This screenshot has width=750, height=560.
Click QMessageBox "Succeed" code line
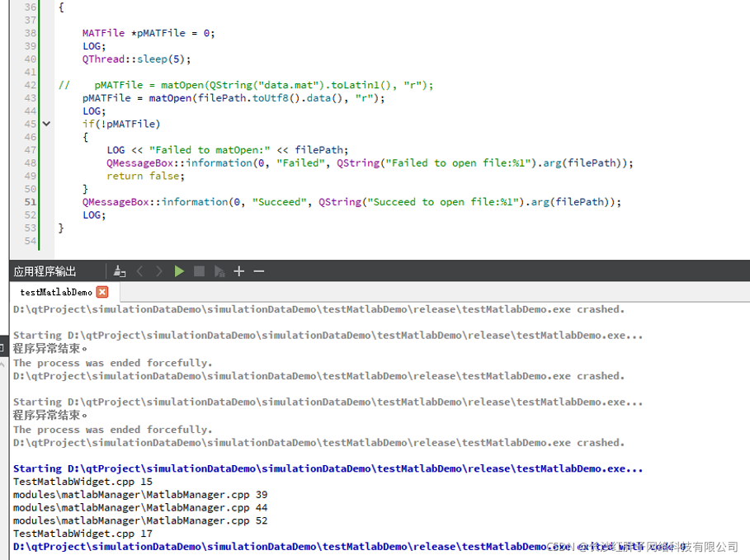tap(351, 202)
